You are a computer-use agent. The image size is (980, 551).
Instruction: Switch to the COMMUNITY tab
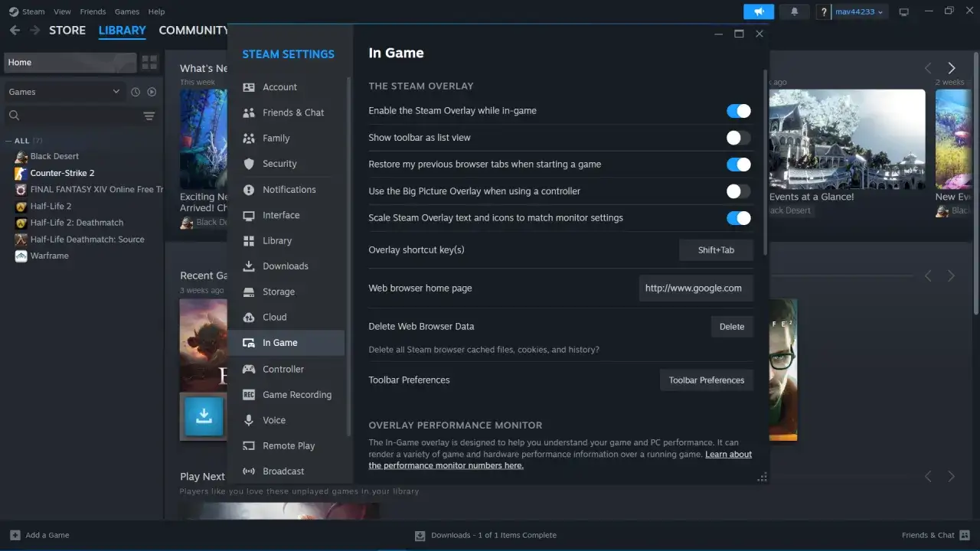click(x=193, y=30)
